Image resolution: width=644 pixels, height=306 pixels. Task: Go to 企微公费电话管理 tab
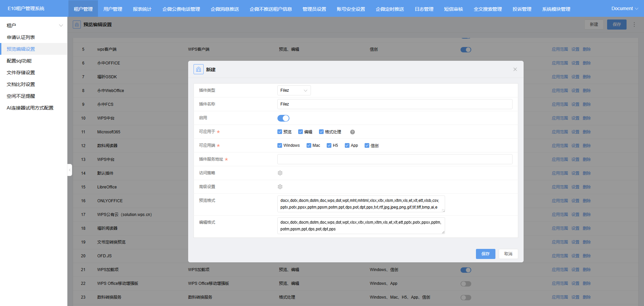click(181, 9)
